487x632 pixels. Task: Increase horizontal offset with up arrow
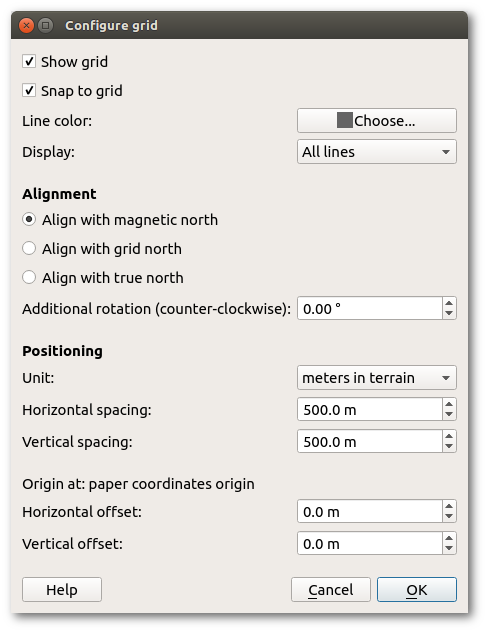coord(449,506)
